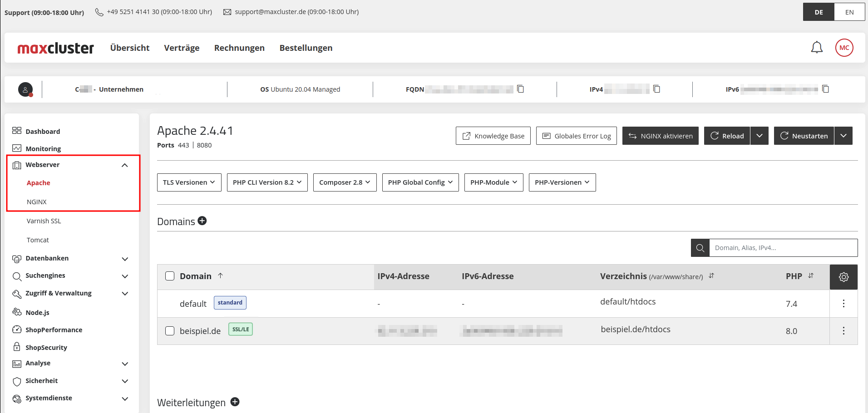
Task: Sort by PHP version column arrows
Action: pyautogui.click(x=811, y=275)
